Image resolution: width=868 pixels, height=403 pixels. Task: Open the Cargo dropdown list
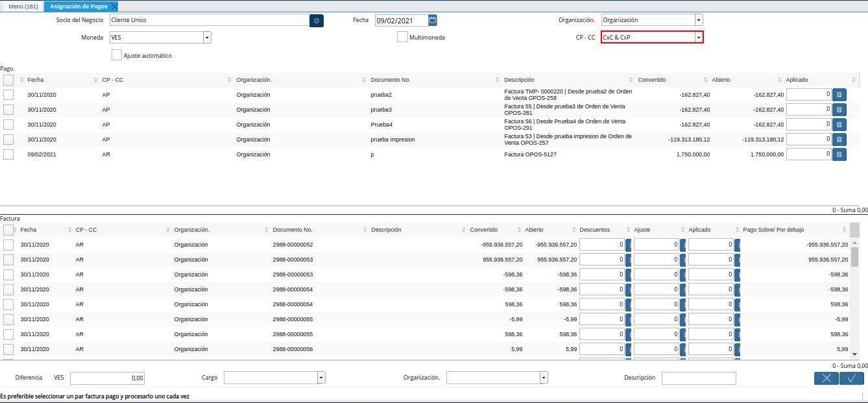coord(321,378)
